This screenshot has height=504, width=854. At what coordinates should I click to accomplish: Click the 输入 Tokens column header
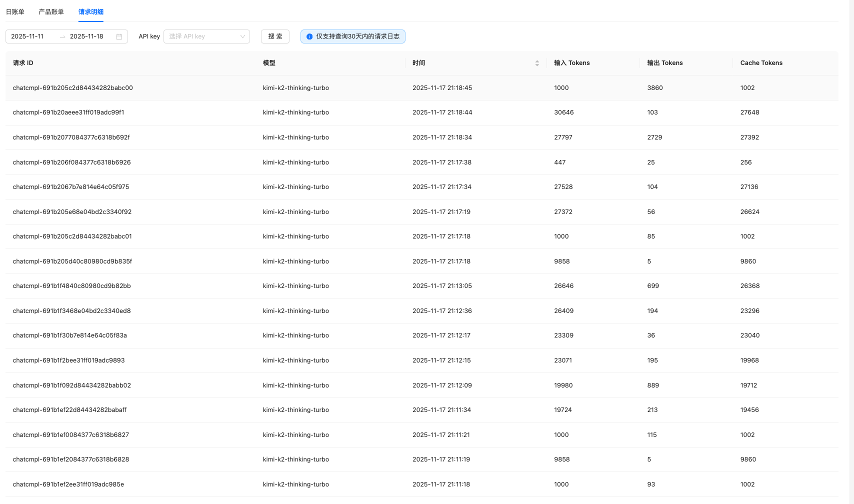click(x=571, y=63)
